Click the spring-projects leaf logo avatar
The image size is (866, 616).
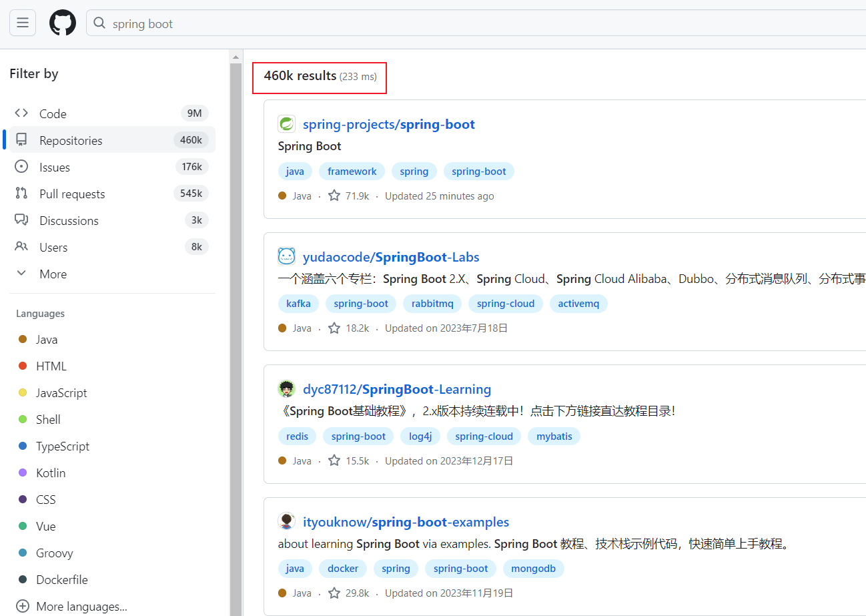click(286, 124)
